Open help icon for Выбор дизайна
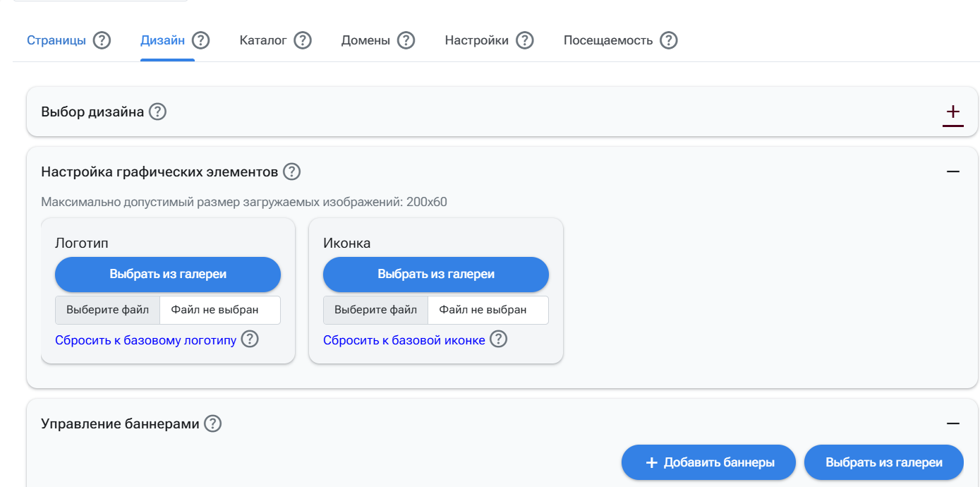The height and width of the screenshot is (487, 980). pyautogui.click(x=158, y=112)
